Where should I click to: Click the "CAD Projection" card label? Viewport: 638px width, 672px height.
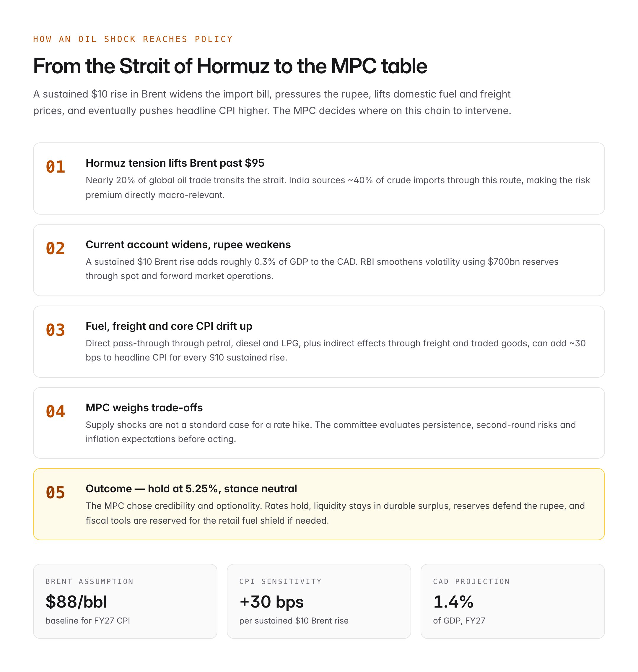pyautogui.click(x=471, y=582)
